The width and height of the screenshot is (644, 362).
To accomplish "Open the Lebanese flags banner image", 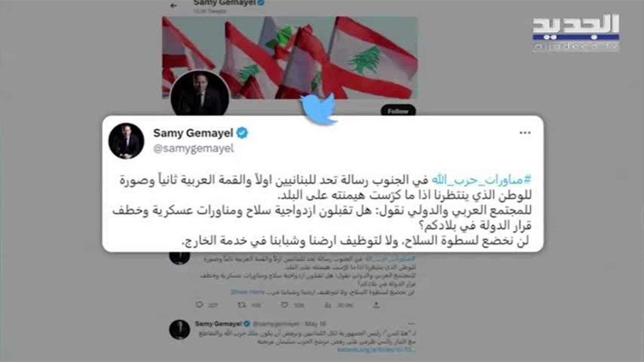I will (x=290, y=57).
